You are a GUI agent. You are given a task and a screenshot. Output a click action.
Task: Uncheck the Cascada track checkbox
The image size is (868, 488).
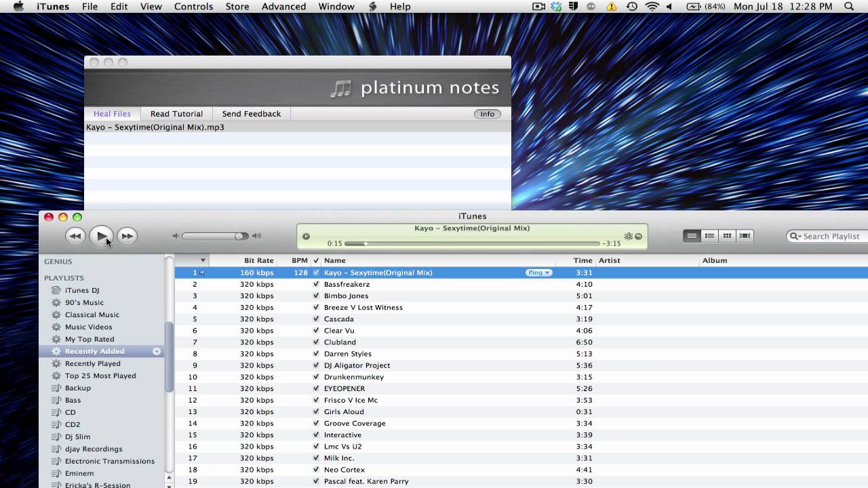pos(316,319)
